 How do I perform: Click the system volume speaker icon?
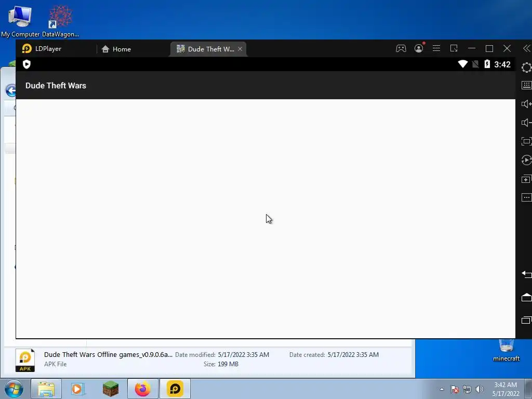[480, 389]
